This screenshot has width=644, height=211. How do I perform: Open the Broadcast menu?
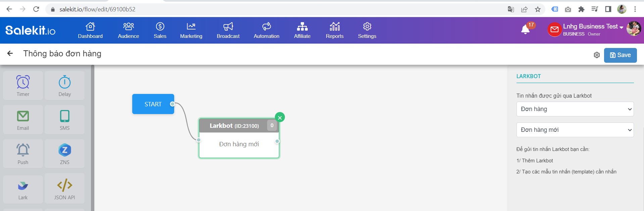(228, 31)
